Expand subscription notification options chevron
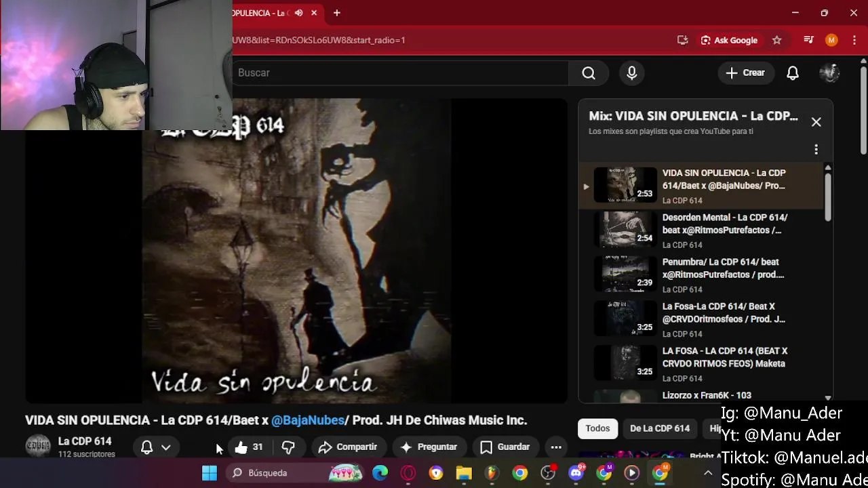This screenshot has height=488, width=868. tap(165, 447)
